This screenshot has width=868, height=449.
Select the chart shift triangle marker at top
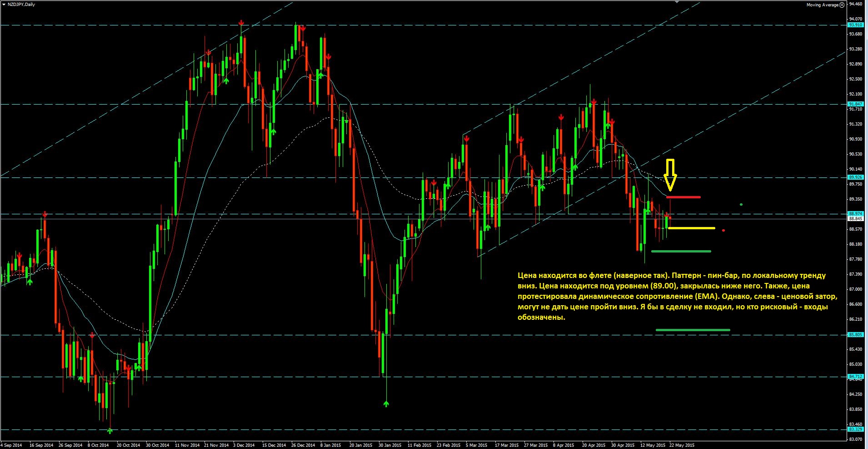[677, 2]
